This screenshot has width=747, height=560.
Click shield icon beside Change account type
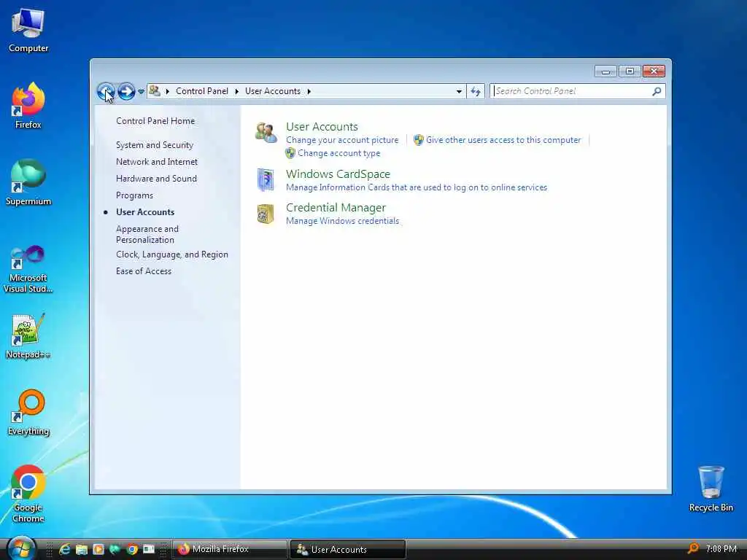290,153
